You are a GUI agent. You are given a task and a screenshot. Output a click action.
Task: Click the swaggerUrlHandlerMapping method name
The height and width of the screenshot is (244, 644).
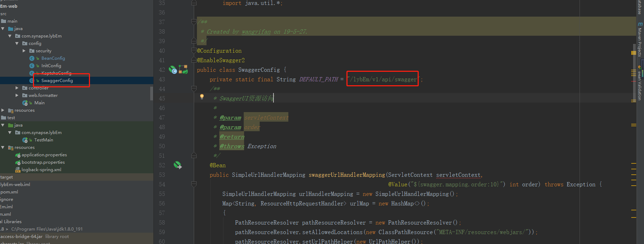(x=347, y=175)
